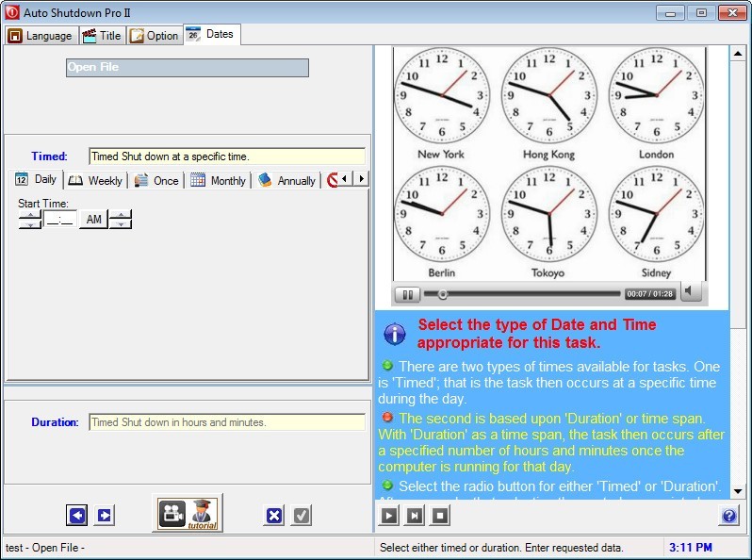Open the video tutorial button
This screenshot has height=560, width=752.
tap(188, 513)
